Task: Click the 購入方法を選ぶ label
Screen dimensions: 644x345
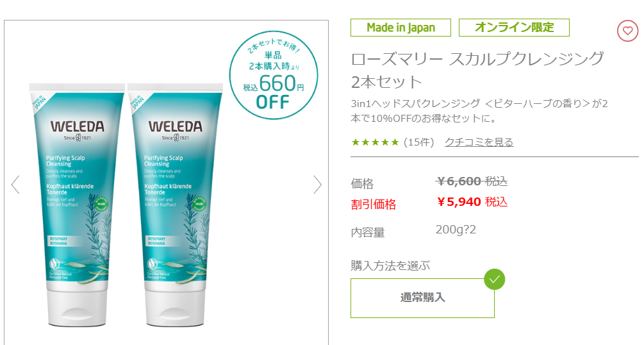Action: click(x=390, y=265)
